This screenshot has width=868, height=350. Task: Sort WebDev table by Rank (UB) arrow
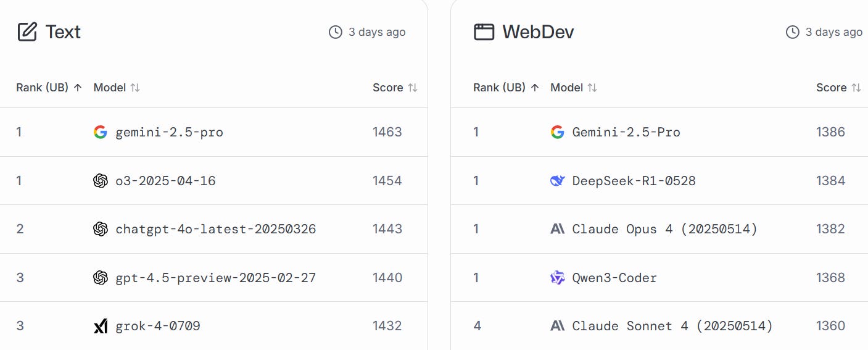pos(535,88)
